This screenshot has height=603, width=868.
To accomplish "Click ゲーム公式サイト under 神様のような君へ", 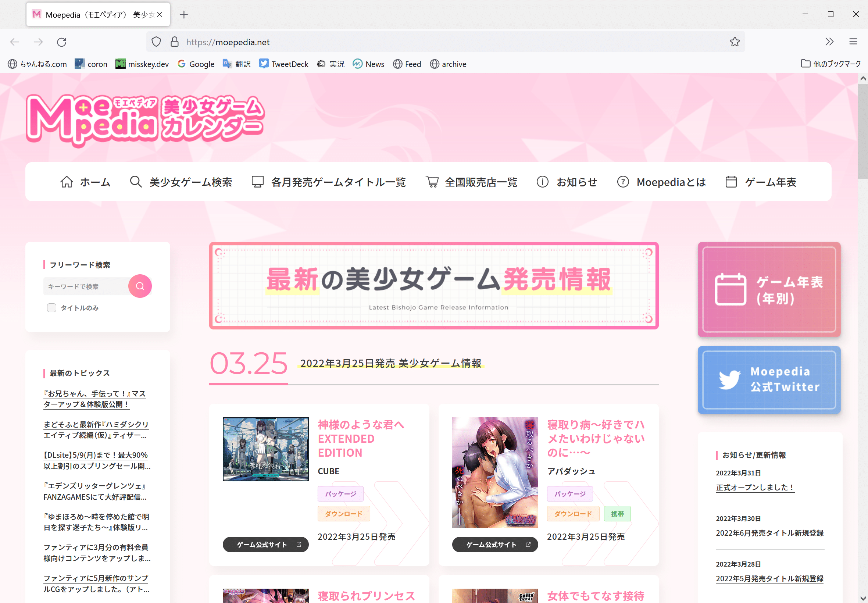I will [x=265, y=545].
